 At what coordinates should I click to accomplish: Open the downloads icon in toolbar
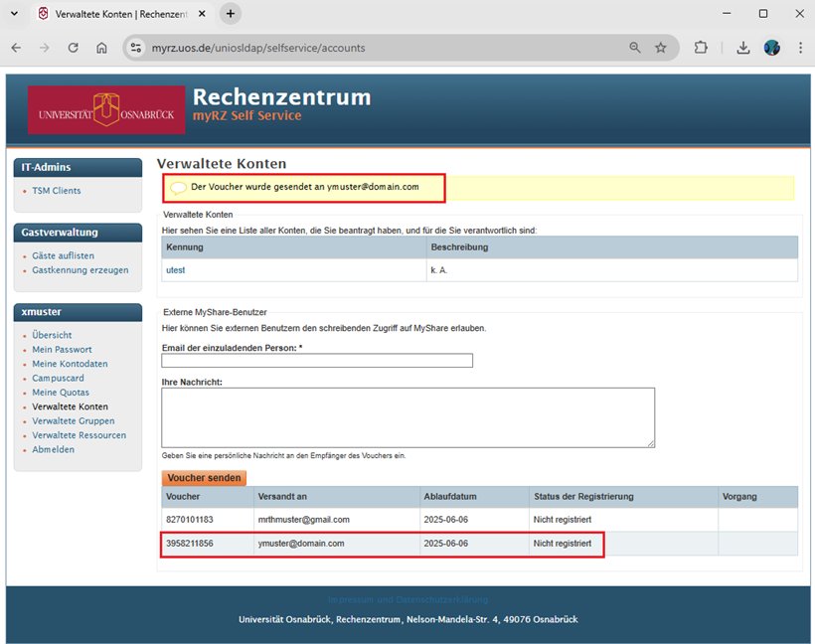click(742, 48)
